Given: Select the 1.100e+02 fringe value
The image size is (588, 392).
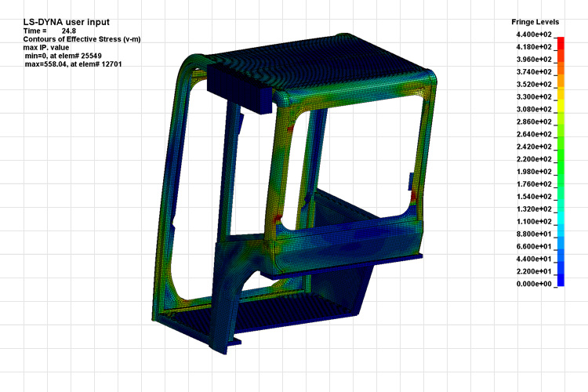Looking at the screenshot, I should pyautogui.click(x=534, y=221).
